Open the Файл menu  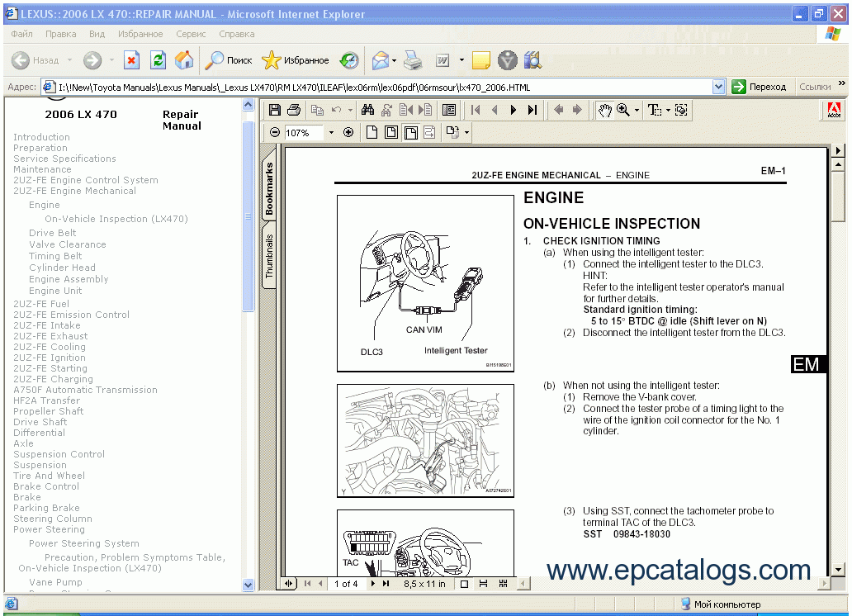21,34
